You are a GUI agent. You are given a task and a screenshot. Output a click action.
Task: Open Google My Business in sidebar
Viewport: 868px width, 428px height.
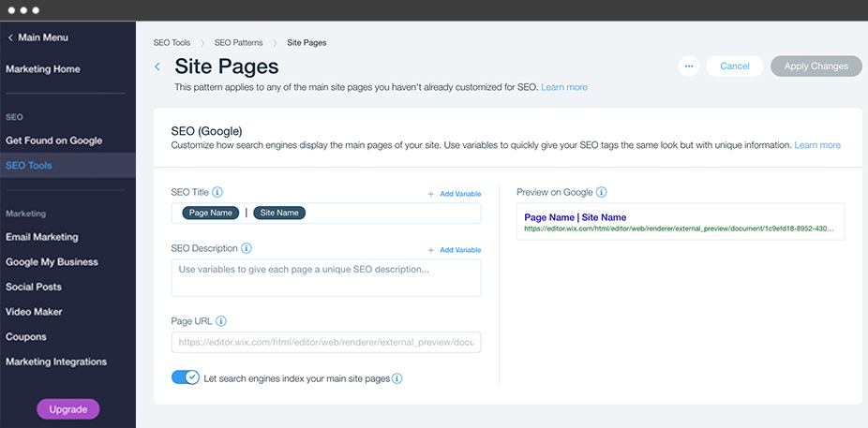pos(52,262)
